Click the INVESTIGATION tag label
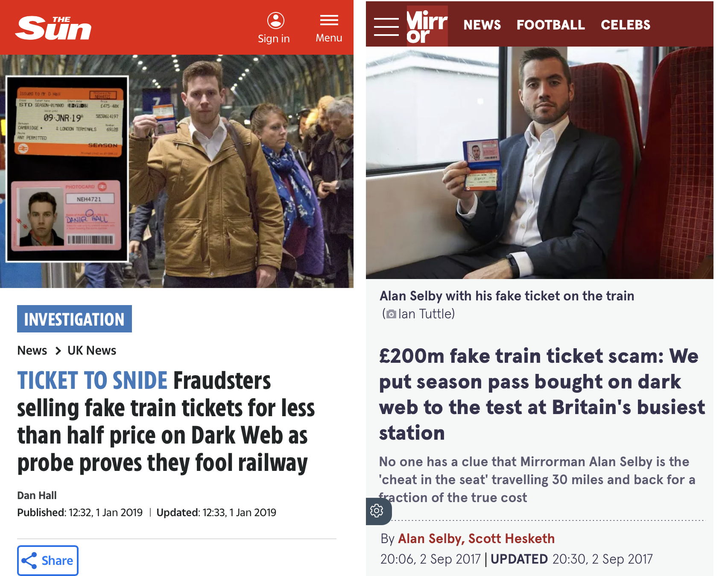 click(74, 319)
